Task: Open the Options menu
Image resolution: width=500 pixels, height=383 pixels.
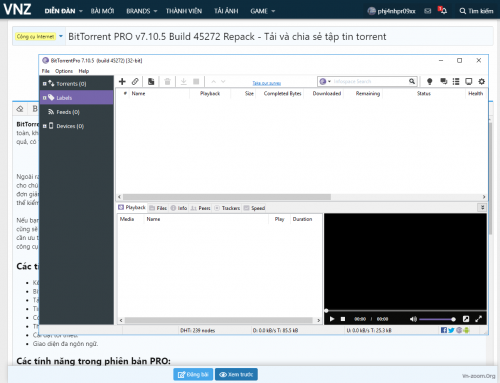Action: pos(64,71)
